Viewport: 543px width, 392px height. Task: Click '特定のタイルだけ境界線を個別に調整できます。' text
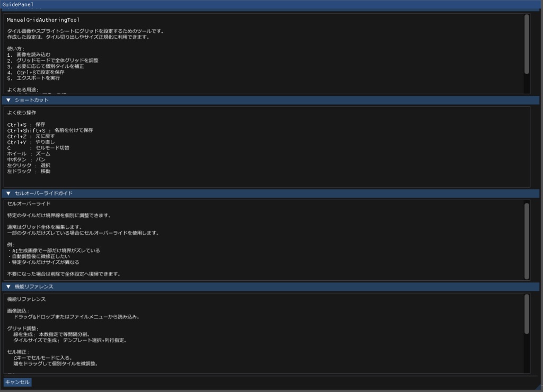click(x=59, y=216)
